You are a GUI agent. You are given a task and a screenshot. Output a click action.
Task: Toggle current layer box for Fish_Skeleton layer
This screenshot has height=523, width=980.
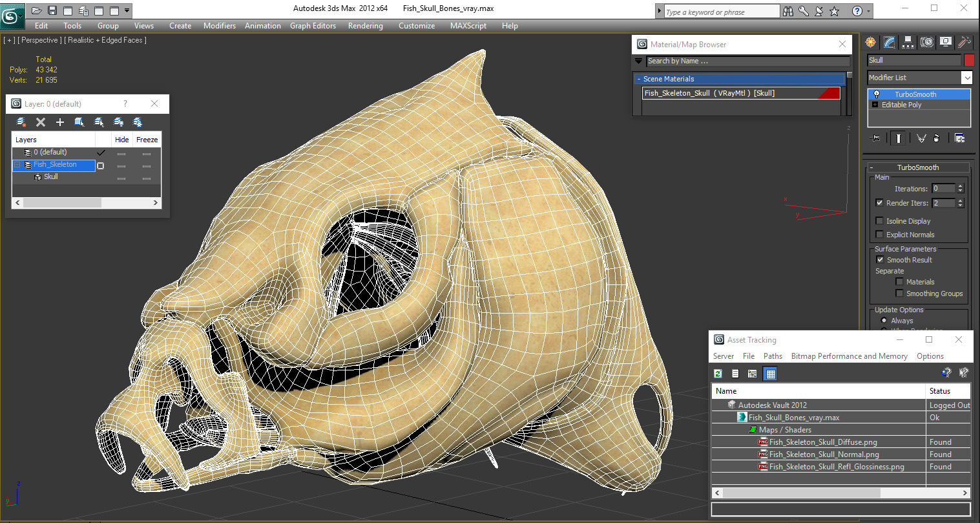(x=100, y=165)
